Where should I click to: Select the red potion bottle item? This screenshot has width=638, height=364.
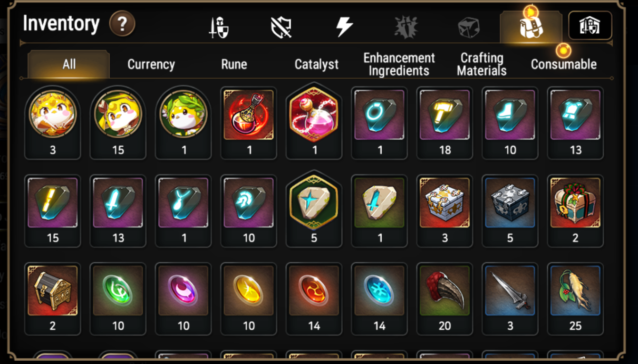[x=249, y=123]
